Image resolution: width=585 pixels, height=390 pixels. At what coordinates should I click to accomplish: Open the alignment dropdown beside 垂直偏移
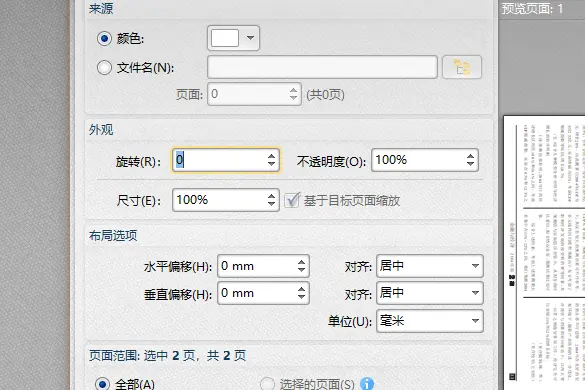[x=430, y=293]
